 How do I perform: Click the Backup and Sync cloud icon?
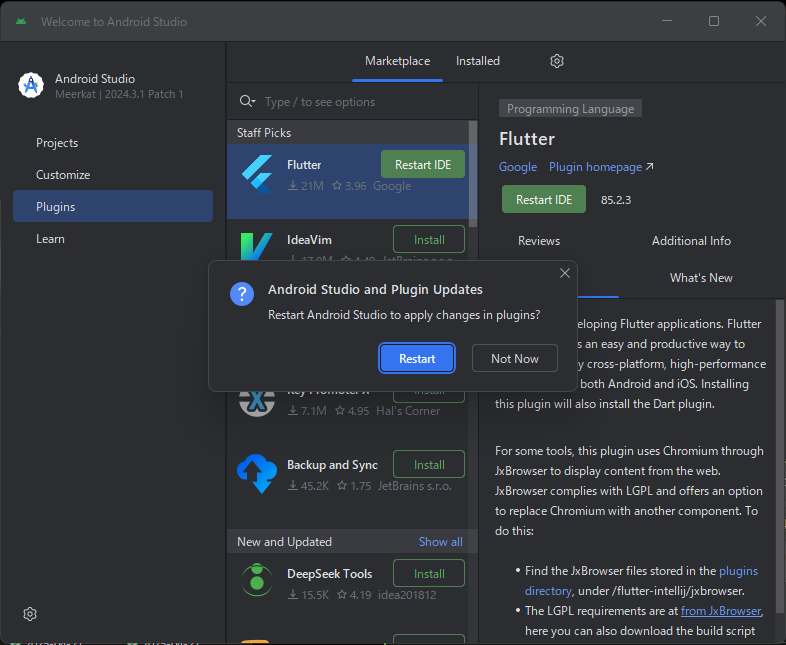257,474
